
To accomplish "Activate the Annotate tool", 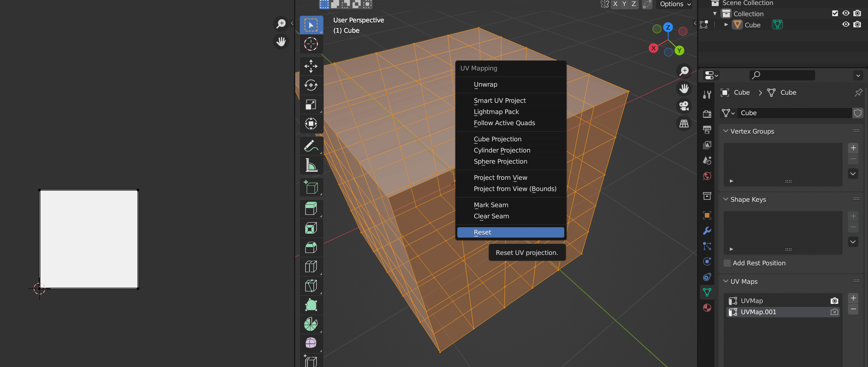I will tap(311, 146).
